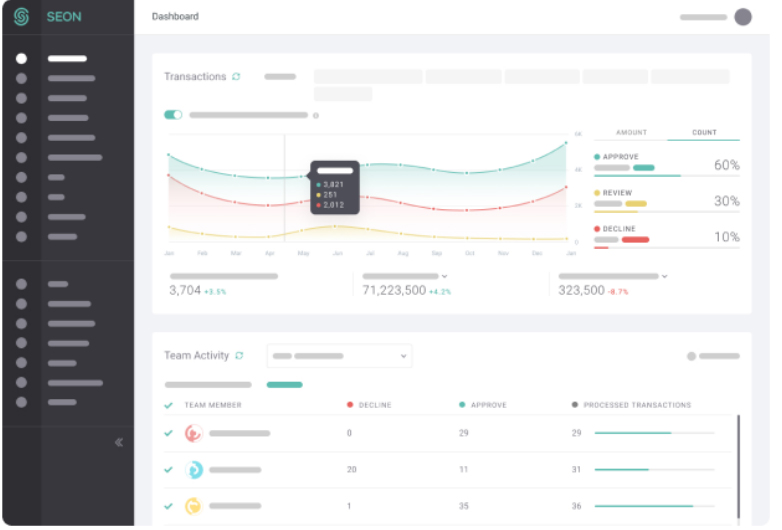This screenshot has height=530, width=782.
Task: Switch to the Count tab
Action: coord(704,133)
